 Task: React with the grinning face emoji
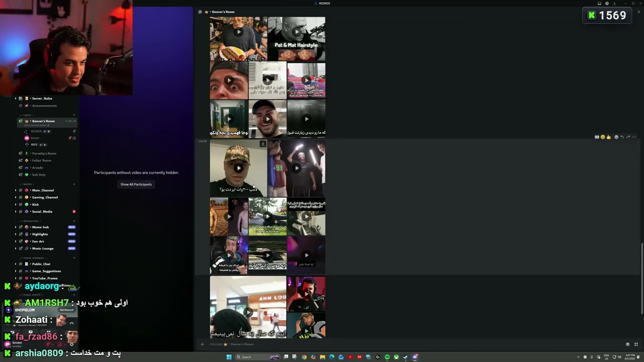(603, 137)
